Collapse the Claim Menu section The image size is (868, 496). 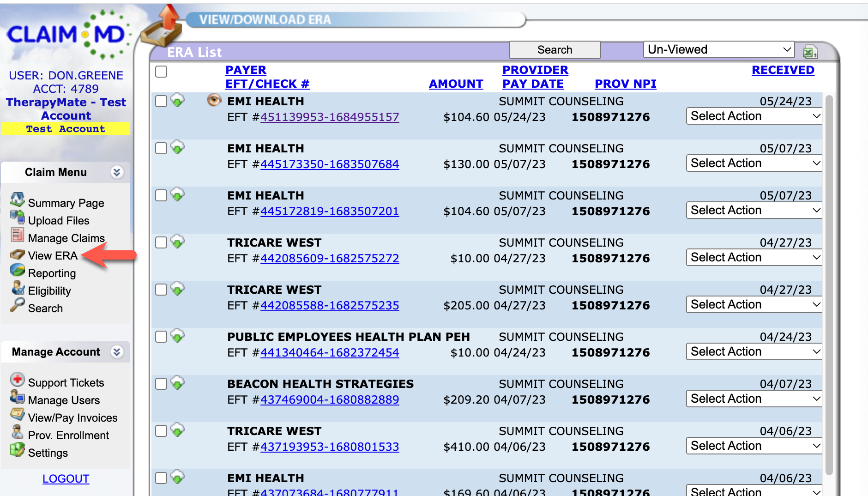tap(117, 172)
